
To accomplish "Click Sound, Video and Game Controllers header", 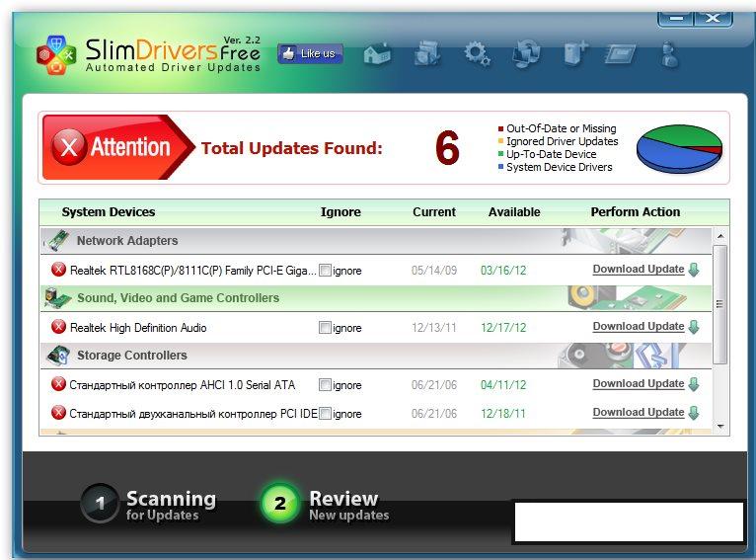I will click(376, 297).
